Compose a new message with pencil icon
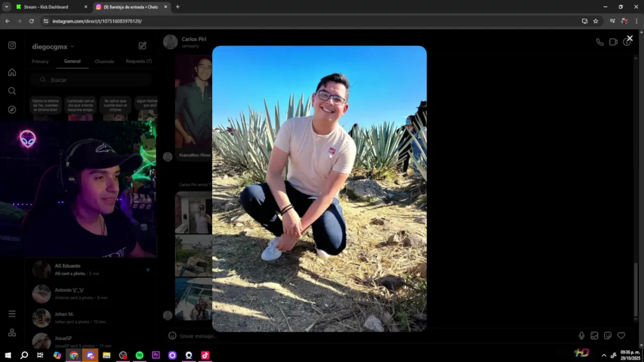Screen dimensions: 644x362 (142, 46)
